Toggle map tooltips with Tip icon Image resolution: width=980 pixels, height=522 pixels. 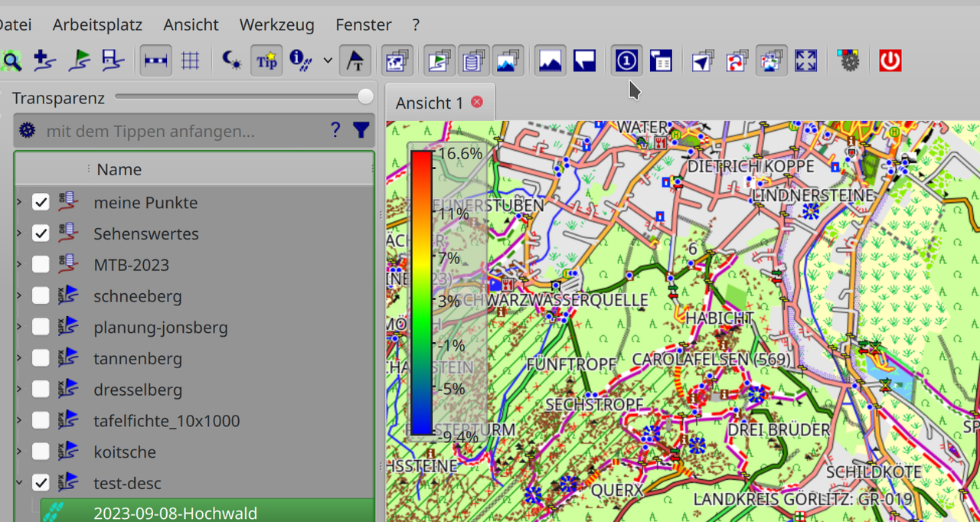pos(266,60)
